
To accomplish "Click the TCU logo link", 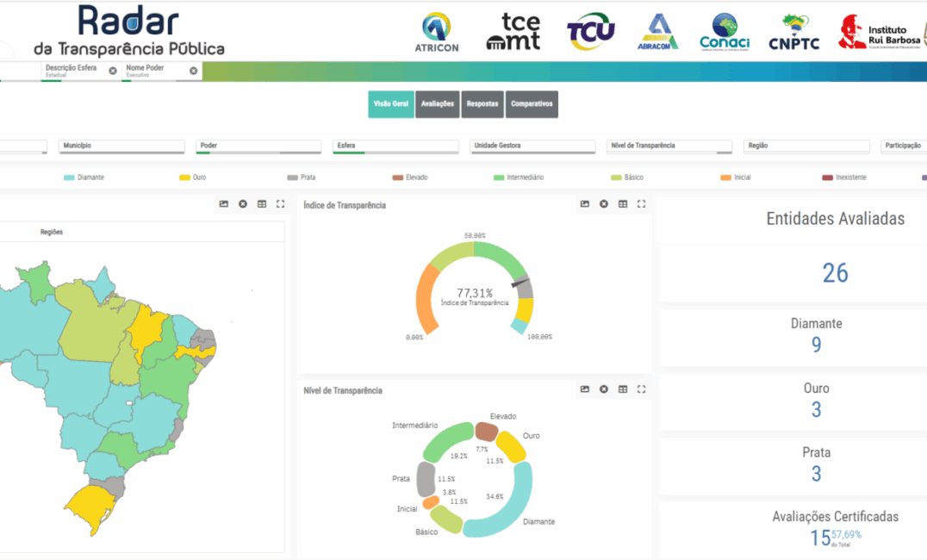I will click(591, 33).
